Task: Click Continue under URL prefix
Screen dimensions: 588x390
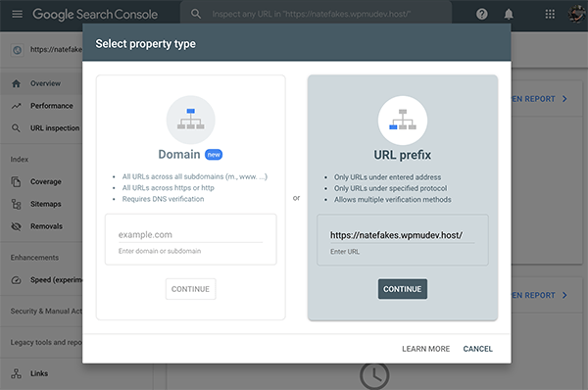Action: click(x=403, y=289)
